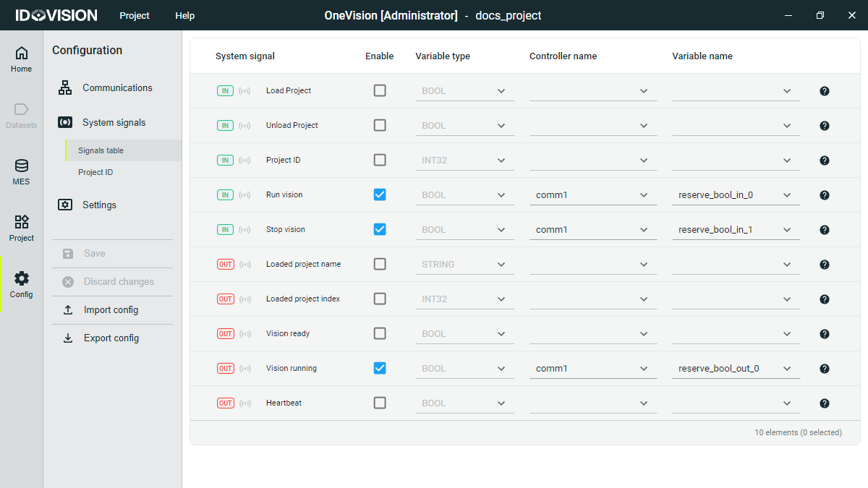The height and width of the screenshot is (488, 868).
Task: Select the Signals table sub-item
Action: 101,151
